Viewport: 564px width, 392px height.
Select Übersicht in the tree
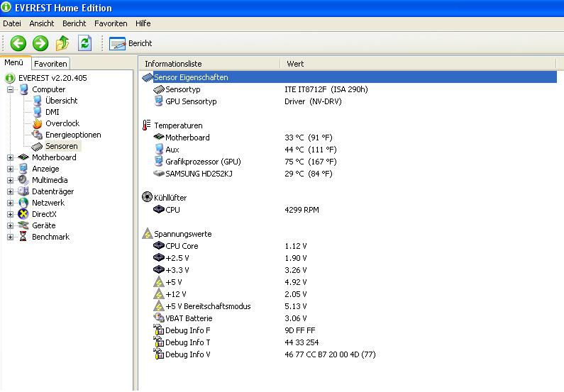(61, 101)
